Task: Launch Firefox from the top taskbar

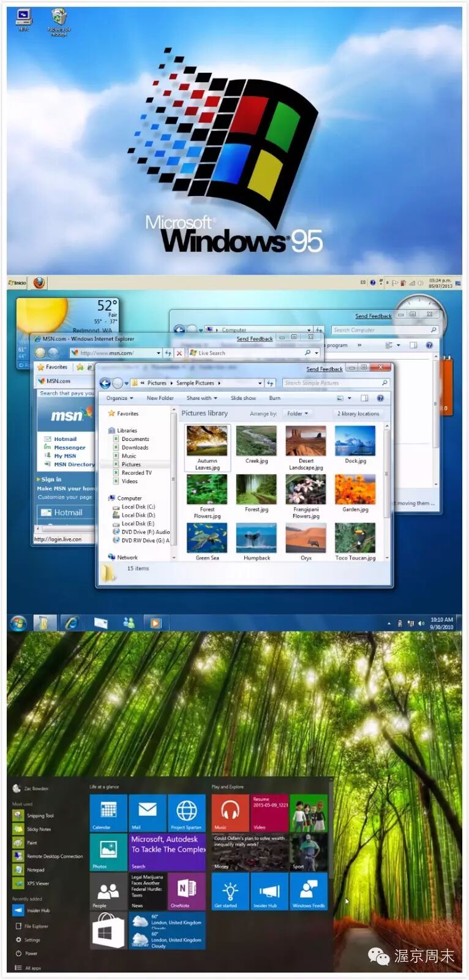Action: coord(39,282)
